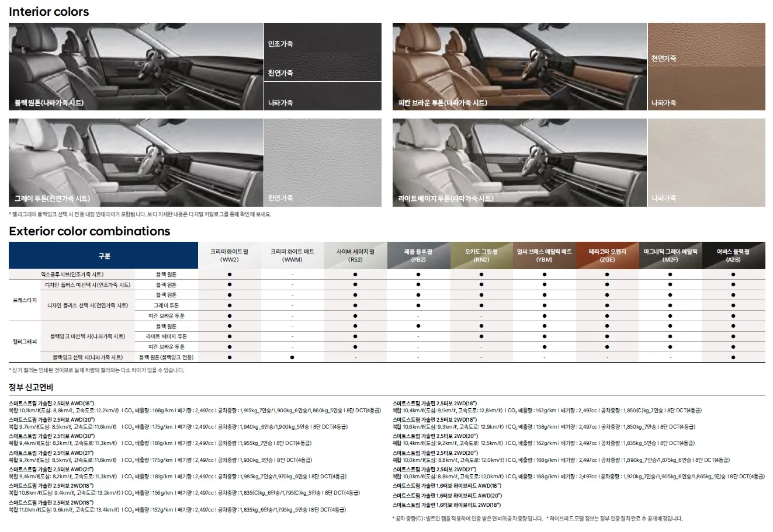
Task: Click the 1.6터보 하이브리드 AWD(20") line
Action: coord(448,496)
